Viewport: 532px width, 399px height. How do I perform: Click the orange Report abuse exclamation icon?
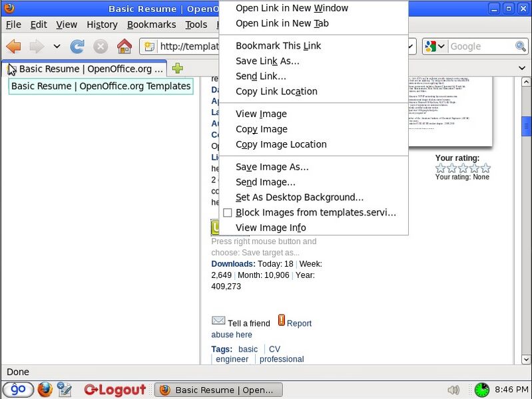281,320
